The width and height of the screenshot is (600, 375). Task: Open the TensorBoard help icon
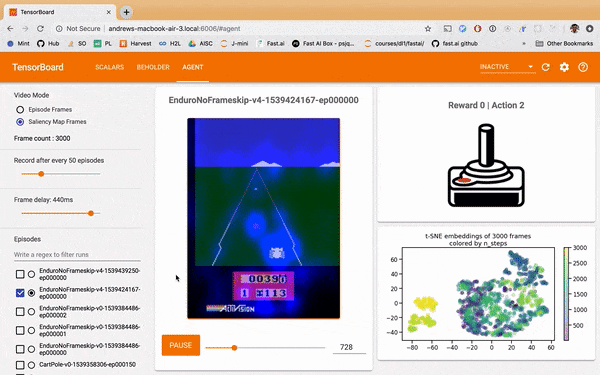[x=583, y=67]
